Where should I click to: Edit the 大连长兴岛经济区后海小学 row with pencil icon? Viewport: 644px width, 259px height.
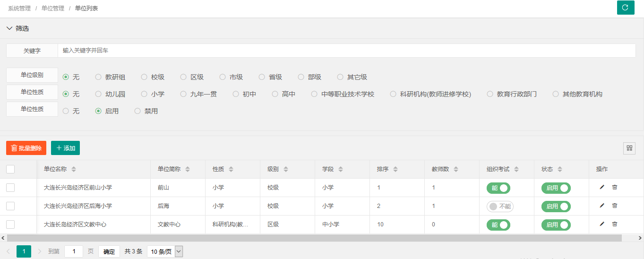click(x=602, y=206)
